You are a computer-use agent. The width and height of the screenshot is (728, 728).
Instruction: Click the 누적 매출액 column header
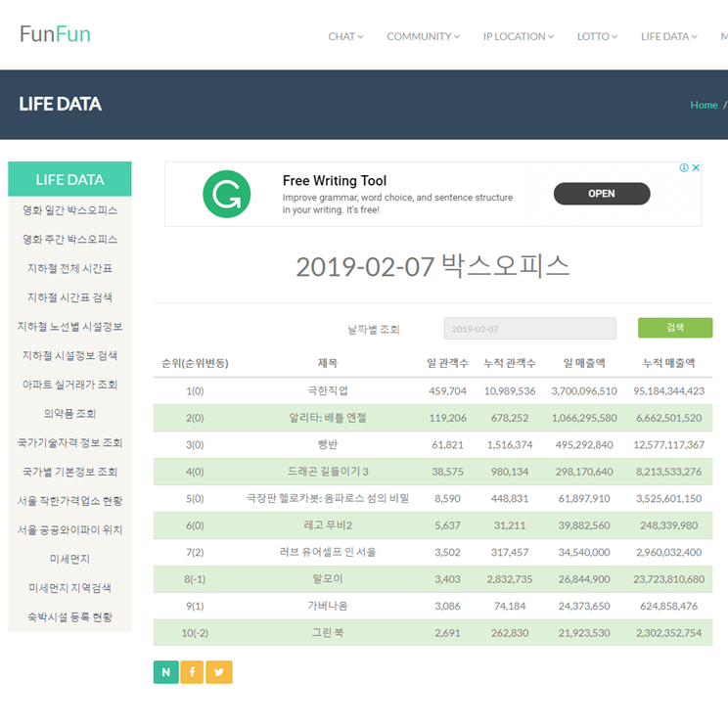coord(668,363)
